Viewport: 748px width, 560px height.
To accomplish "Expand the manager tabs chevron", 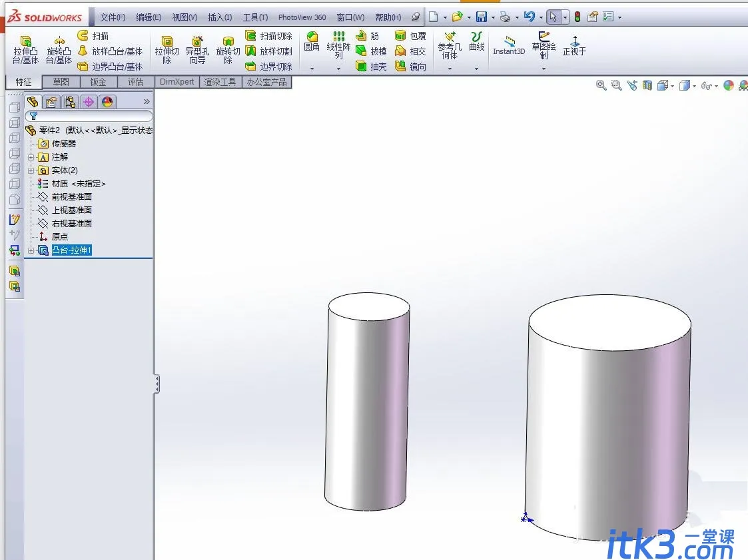I will pyautogui.click(x=147, y=102).
